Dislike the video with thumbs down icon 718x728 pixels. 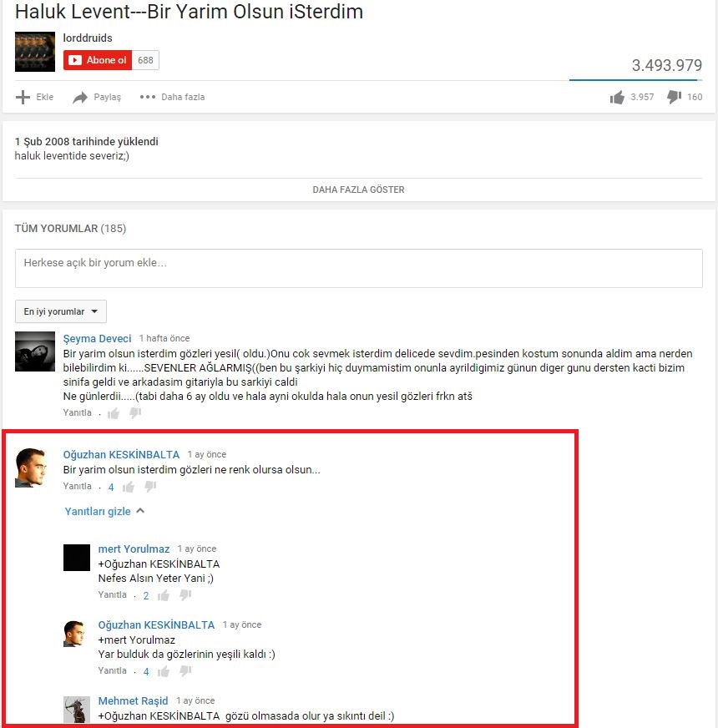tap(674, 97)
